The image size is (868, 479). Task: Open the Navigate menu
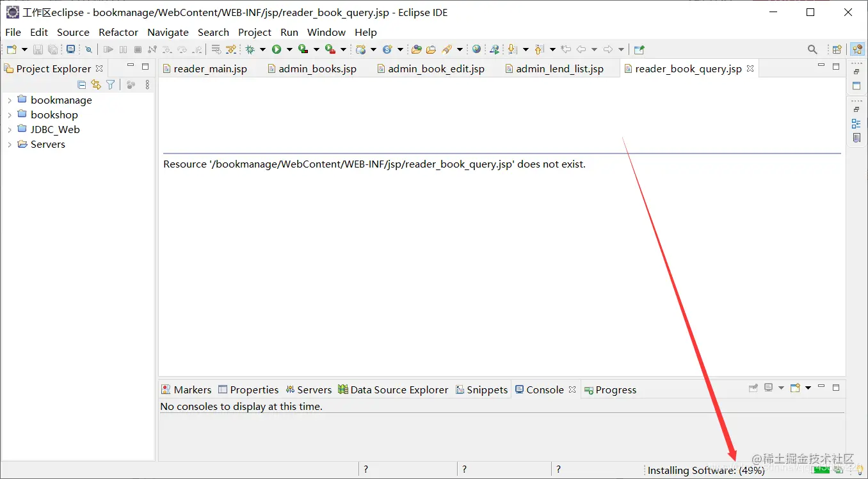(168, 32)
